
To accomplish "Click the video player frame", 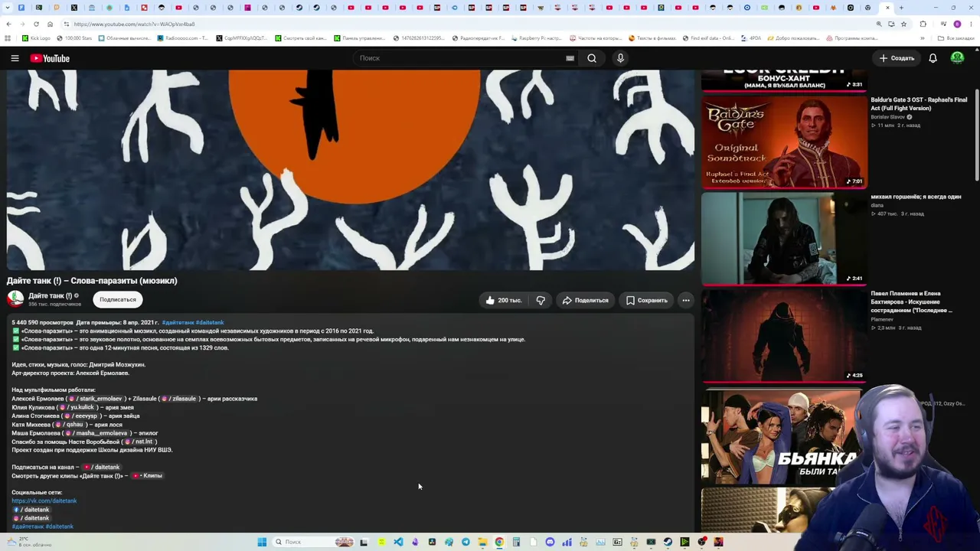I will pyautogui.click(x=351, y=170).
